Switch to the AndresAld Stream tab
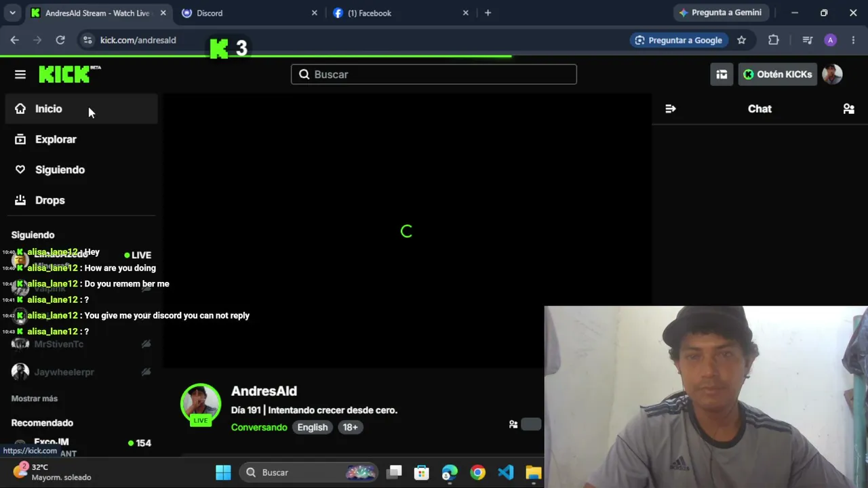The image size is (868, 488). (x=97, y=13)
